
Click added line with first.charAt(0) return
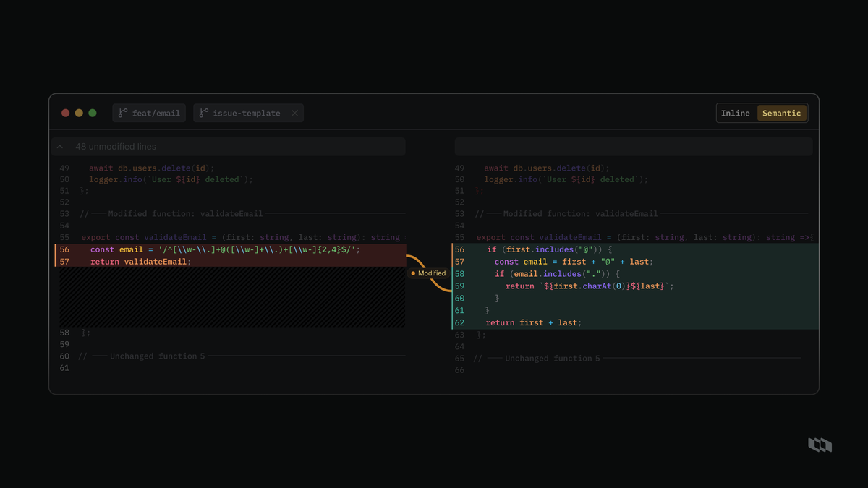tap(635, 286)
